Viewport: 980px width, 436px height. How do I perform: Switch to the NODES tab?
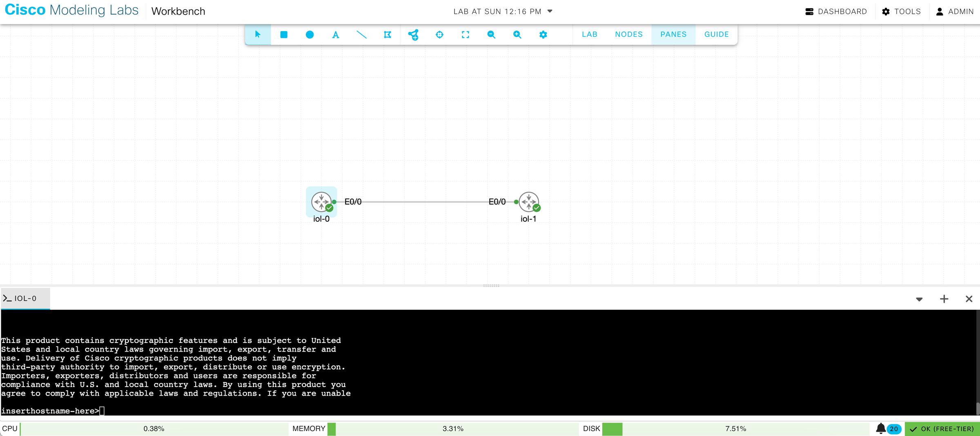(x=628, y=34)
